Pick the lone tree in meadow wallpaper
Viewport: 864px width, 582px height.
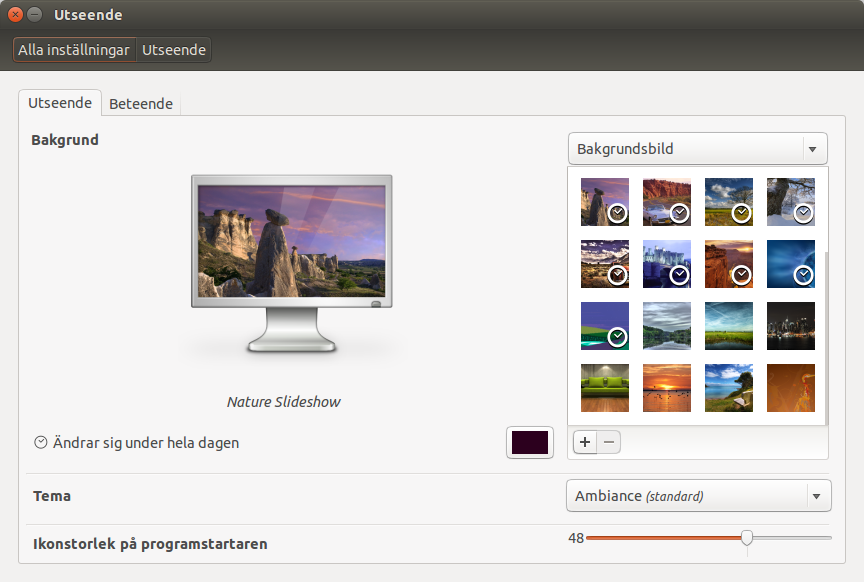coord(728,202)
